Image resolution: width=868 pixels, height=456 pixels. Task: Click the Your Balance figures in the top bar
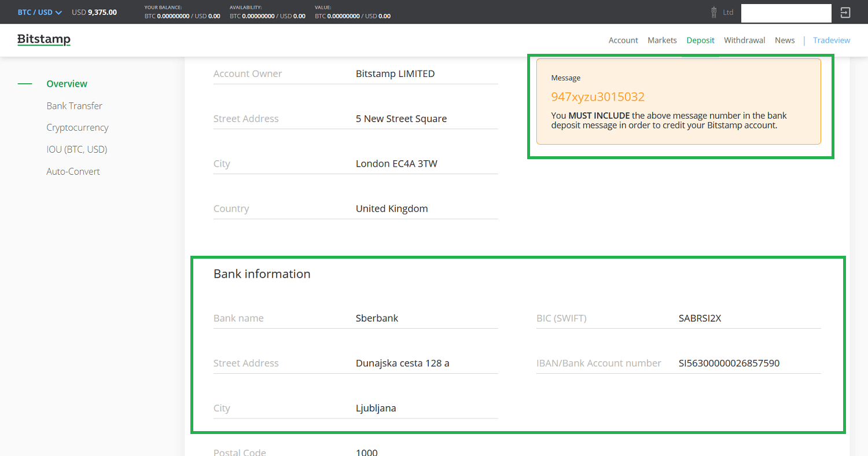(182, 16)
